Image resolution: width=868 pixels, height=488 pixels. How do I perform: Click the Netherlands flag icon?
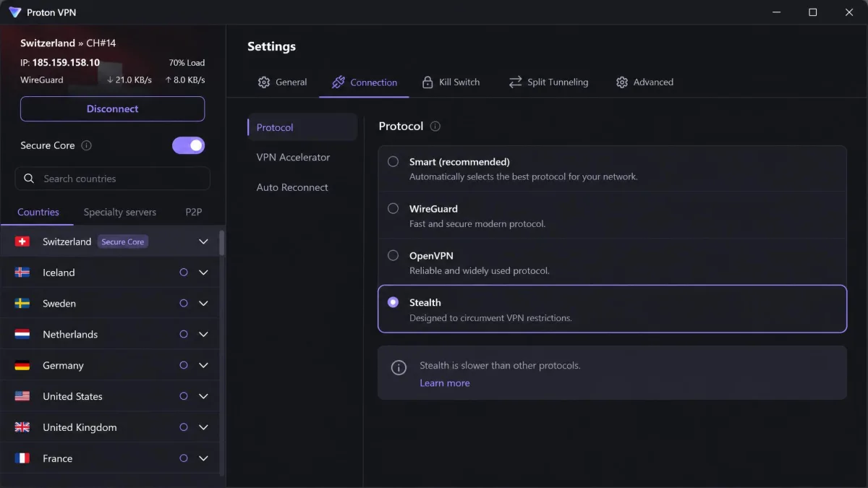pyautogui.click(x=22, y=335)
